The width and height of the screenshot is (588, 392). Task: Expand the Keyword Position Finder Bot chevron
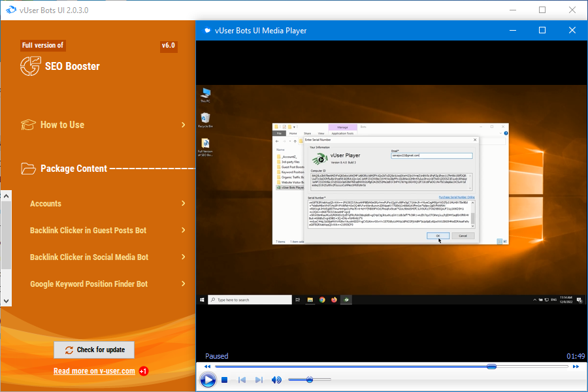click(x=184, y=284)
